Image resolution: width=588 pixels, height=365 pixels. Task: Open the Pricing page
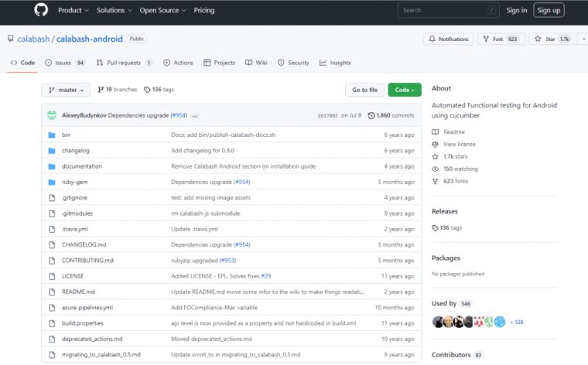pyautogui.click(x=204, y=10)
